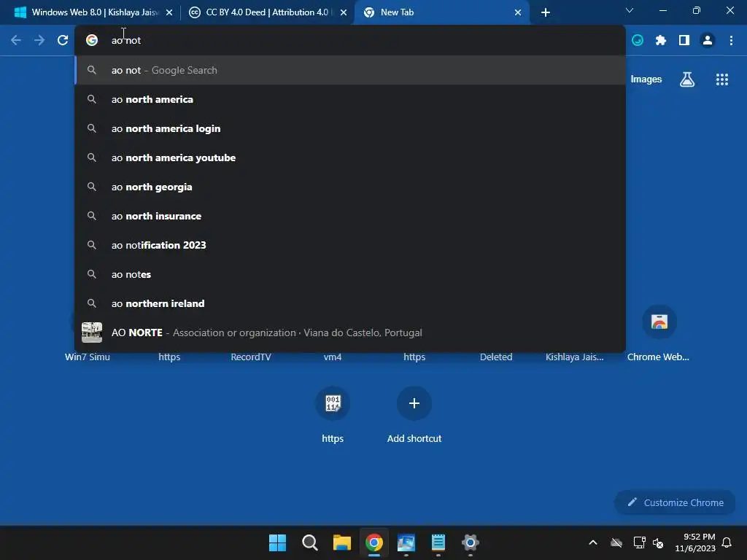The image size is (747, 560).
Task: Choose suggestion 'ao north insurance'
Action: [x=350, y=216]
